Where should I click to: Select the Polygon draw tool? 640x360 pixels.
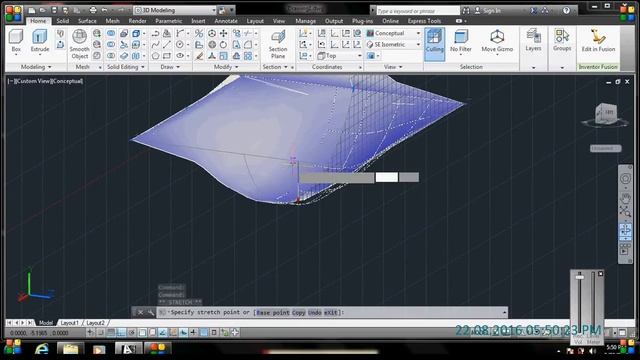[156, 56]
